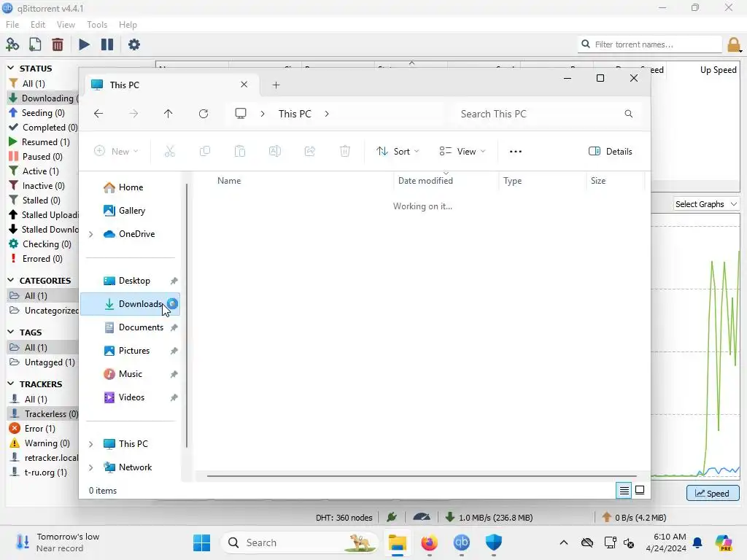Screen dimensions: 747x560
Task: Select the Errored (0) status filter
Action: (x=43, y=259)
